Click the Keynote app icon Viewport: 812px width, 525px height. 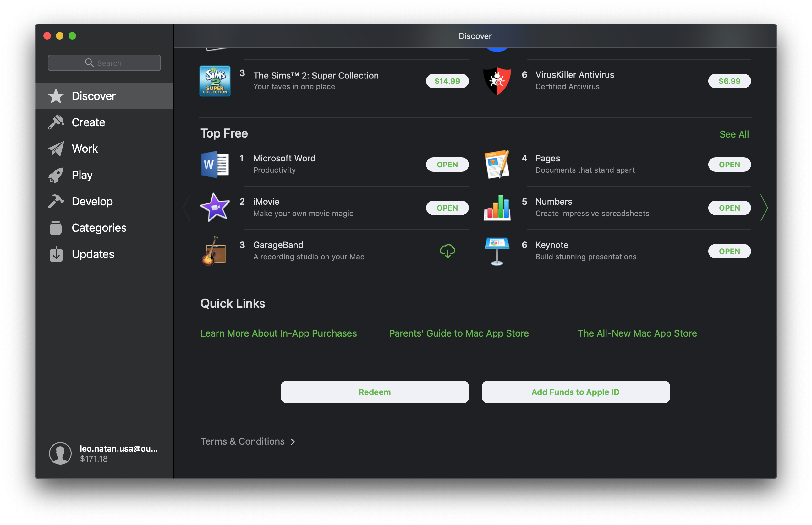[497, 251]
